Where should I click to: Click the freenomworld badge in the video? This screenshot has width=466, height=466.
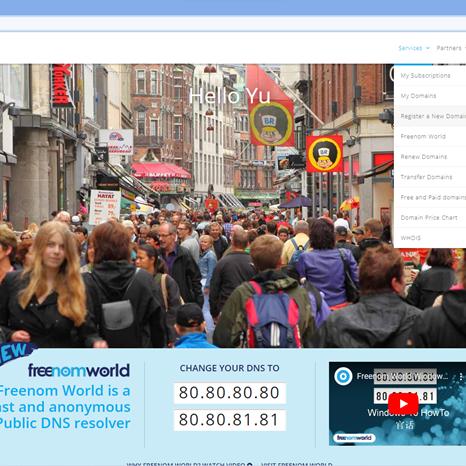[x=354, y=438]
